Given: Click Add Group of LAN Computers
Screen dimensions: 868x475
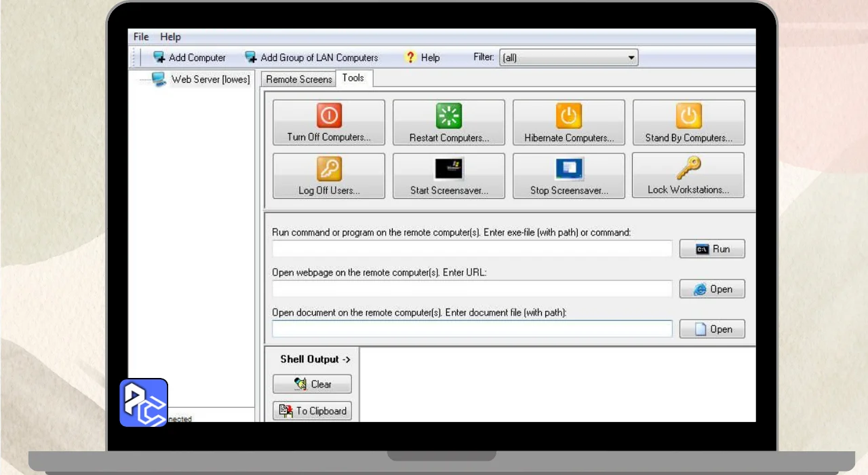Looking at the screenshot, I should pos(311,58).
